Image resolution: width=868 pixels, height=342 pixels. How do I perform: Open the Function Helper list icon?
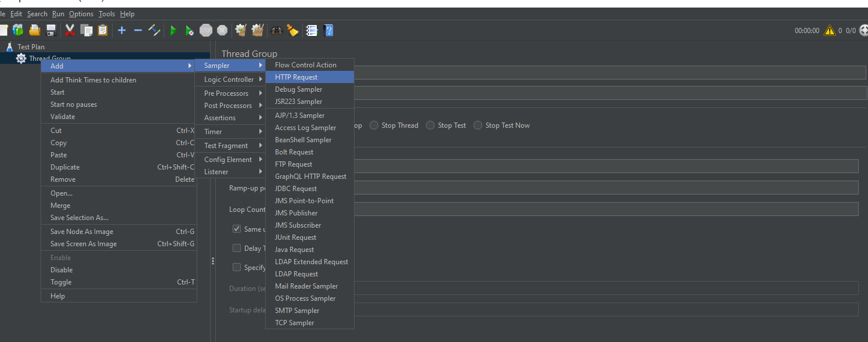312,30
